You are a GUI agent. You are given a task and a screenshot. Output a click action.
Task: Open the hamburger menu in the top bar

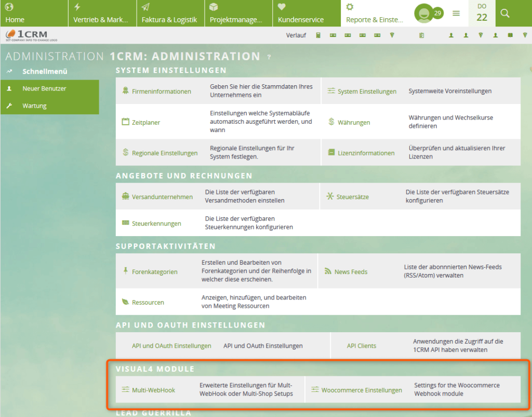456,13
